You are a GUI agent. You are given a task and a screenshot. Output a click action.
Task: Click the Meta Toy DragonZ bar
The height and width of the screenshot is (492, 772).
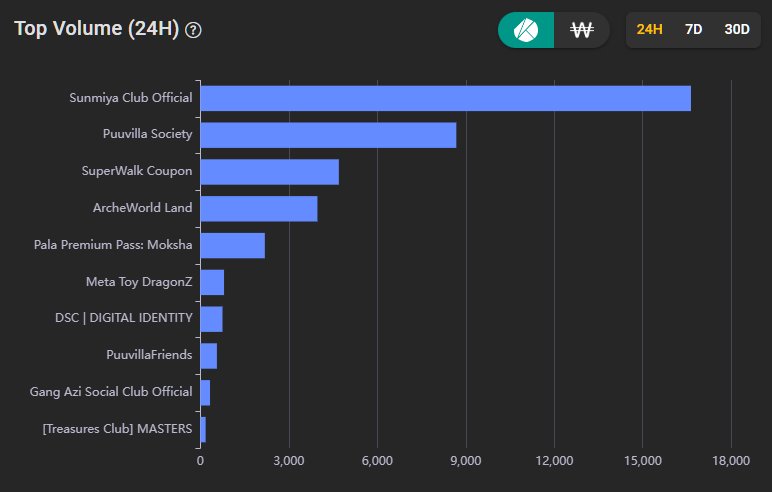[212, 282]
